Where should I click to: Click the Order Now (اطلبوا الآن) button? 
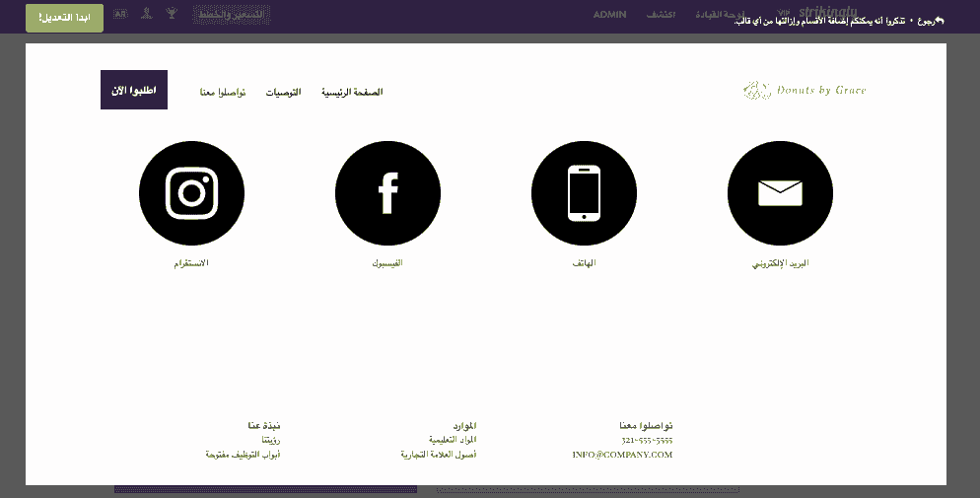tap(134, 90)
